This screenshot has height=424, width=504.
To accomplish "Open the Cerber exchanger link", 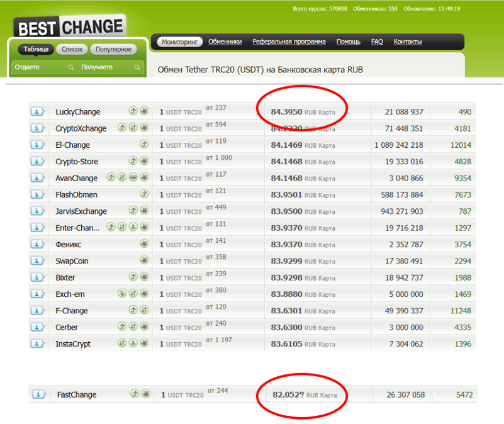I will coord(67,327).
